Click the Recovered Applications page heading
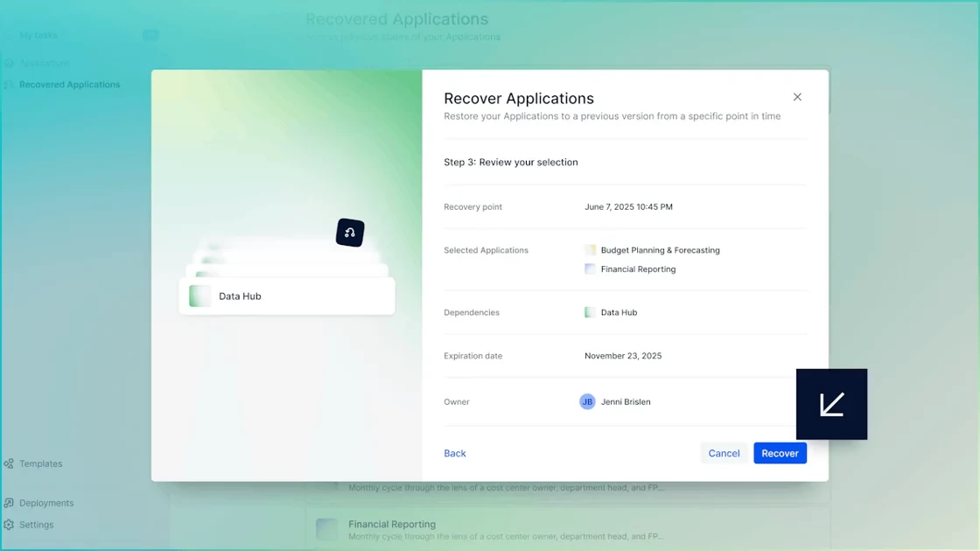 click(x=397, y=18)
